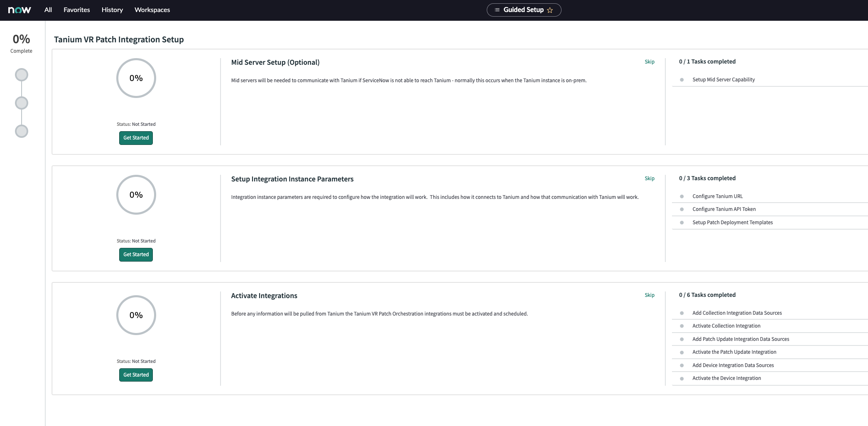The width and height of the screenshot is (868, 426).
Task: Open the All menu
Action: [48, 10]
